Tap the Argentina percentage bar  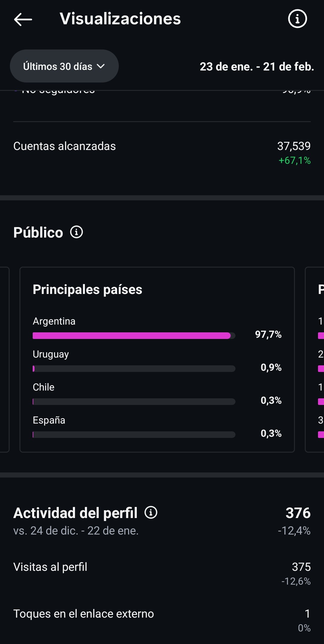134,336
